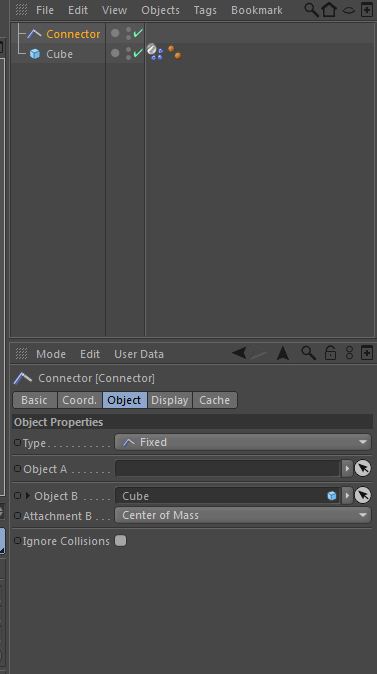Switch to the Basic tab
This screenshot has width=377, height=674.
coord(35,400)
